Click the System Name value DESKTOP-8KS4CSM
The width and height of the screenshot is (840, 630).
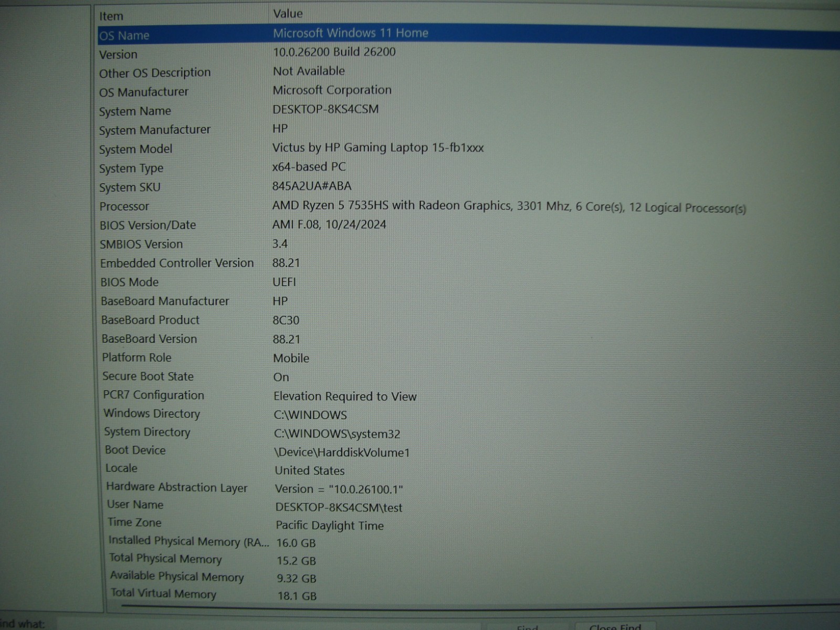pos(325,109)
